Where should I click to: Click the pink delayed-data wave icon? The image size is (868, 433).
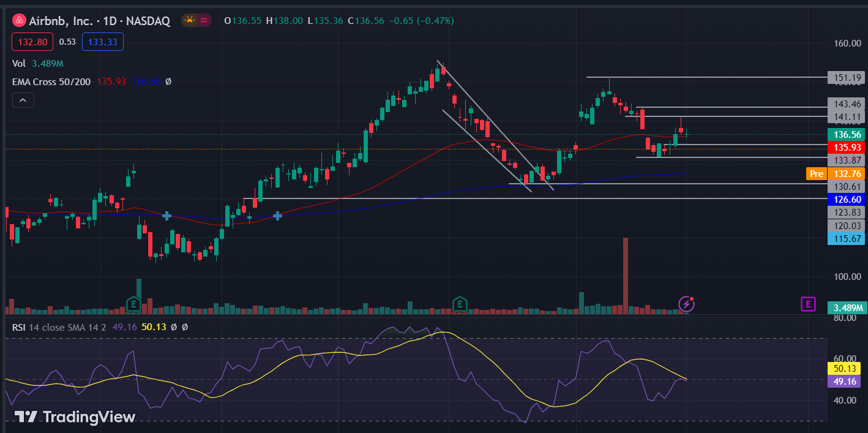click(x=204, y=20)
